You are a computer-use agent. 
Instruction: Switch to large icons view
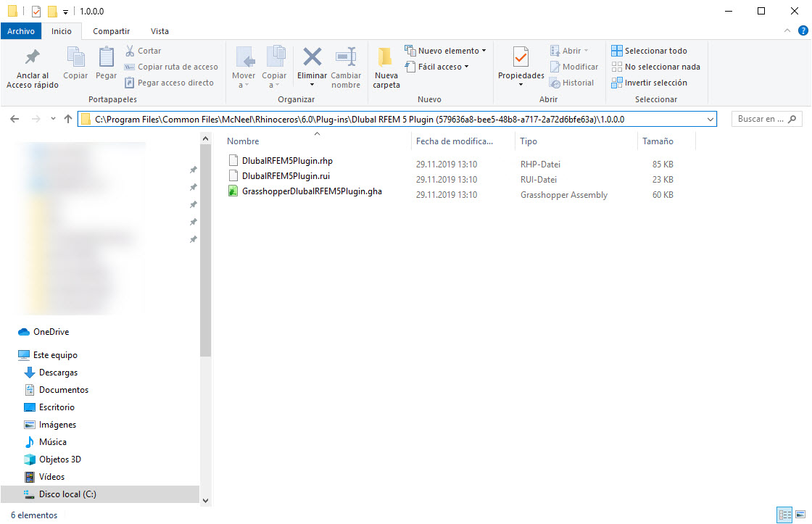point(800,515)
